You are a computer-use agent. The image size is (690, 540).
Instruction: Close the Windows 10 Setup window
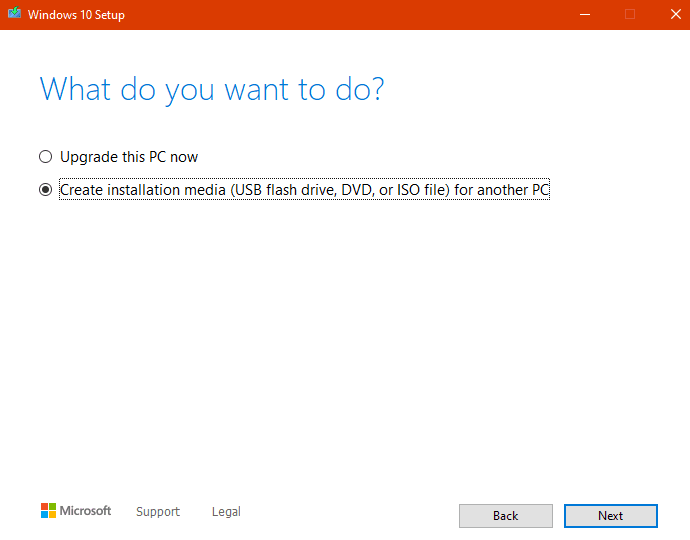coord(675,15)
